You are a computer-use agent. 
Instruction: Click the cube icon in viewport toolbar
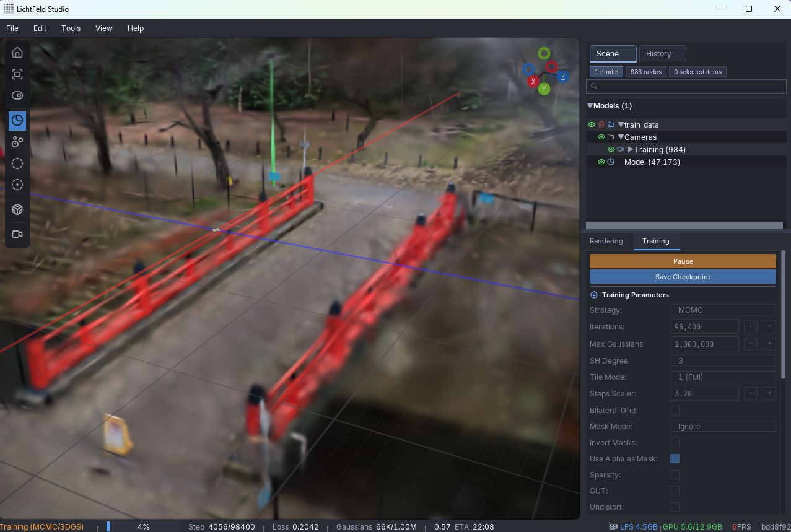17,209
